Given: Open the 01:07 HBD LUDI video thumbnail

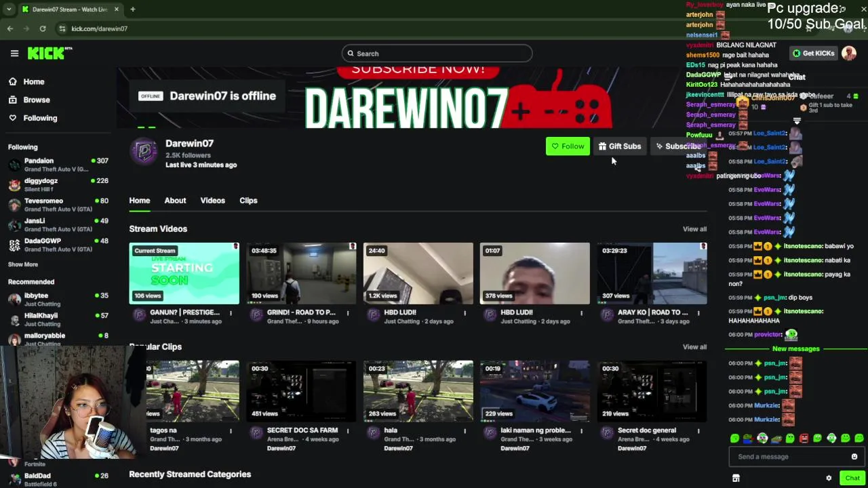Looking at the screenshot, I should (x=534, y=273).
